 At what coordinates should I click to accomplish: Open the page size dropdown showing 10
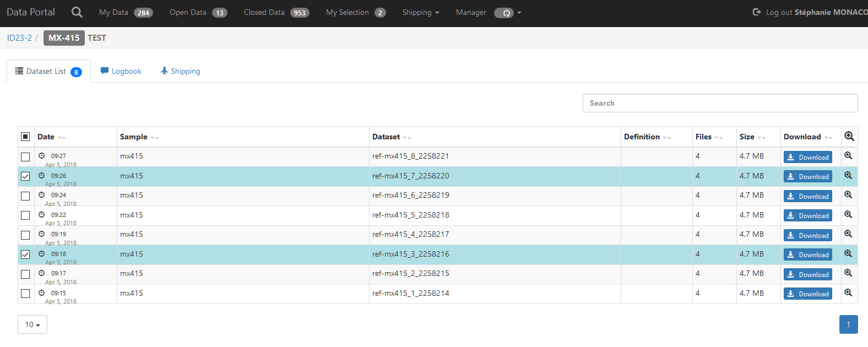[x=32, y=324]
